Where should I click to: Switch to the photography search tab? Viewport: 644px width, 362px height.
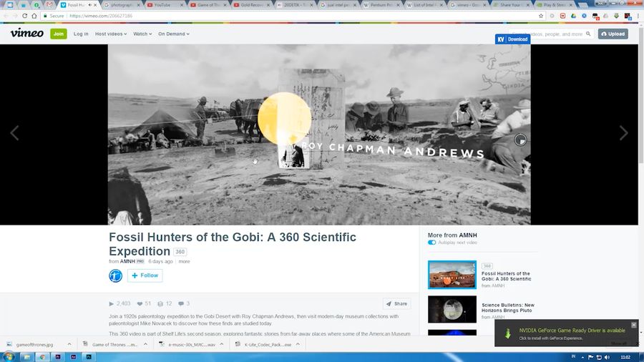pyautogui.click(x=121, y=5)
